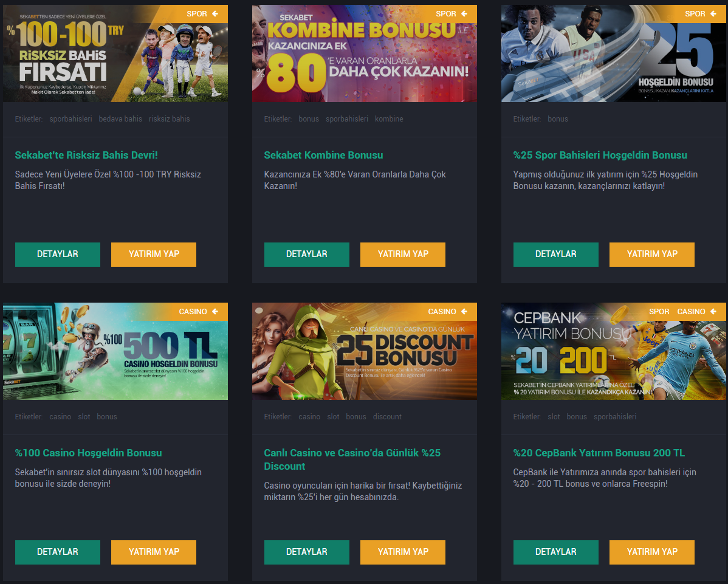Screen dimensions: 728x584
Task: Open 'Sekabet'te Risksiz Bahis Devri!' title
Action: click(86, 155)
